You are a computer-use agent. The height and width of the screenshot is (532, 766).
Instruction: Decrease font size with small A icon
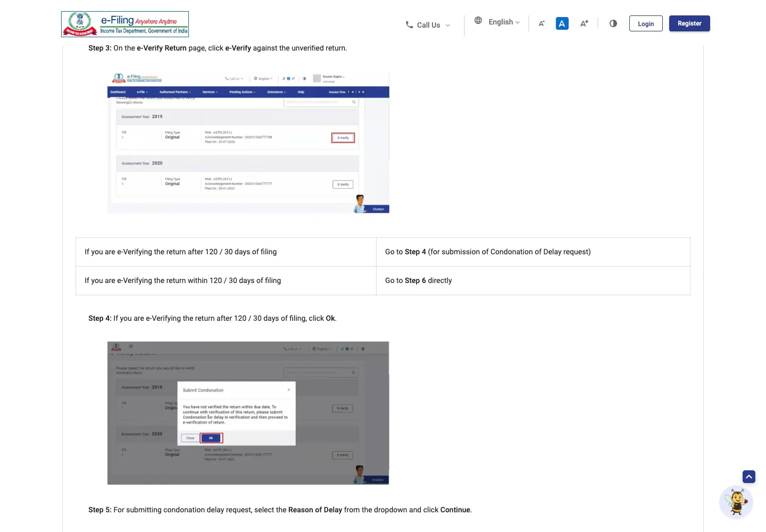(x=542, y=23)
